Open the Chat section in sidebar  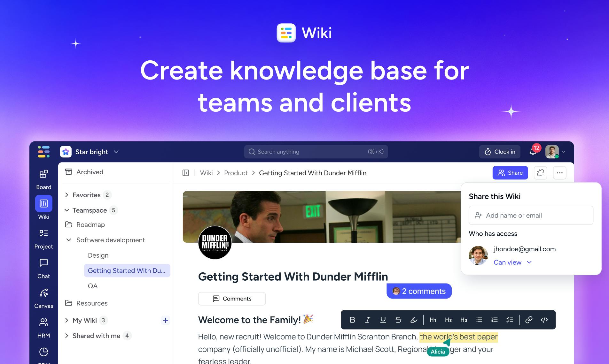pos(43,269)
